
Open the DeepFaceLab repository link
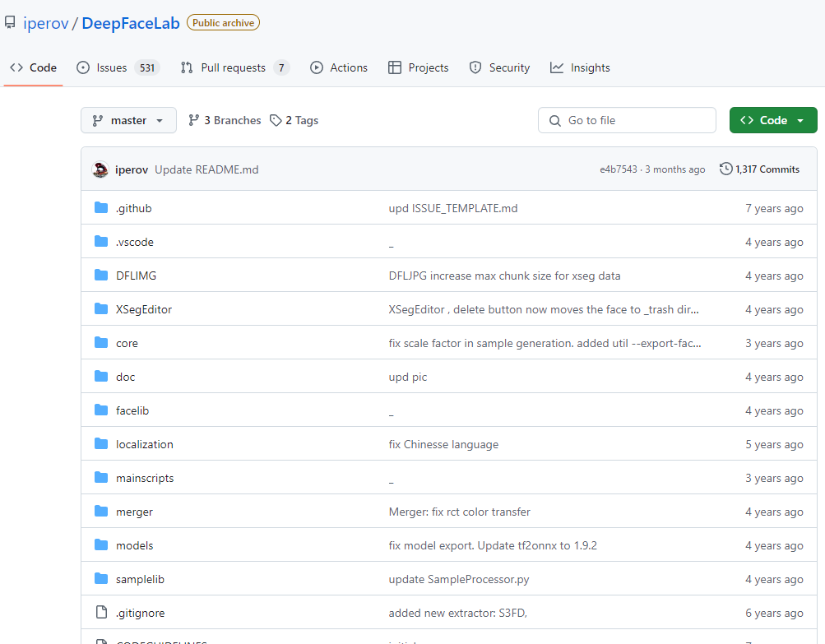pyautogui.click(x=131, y=23)
